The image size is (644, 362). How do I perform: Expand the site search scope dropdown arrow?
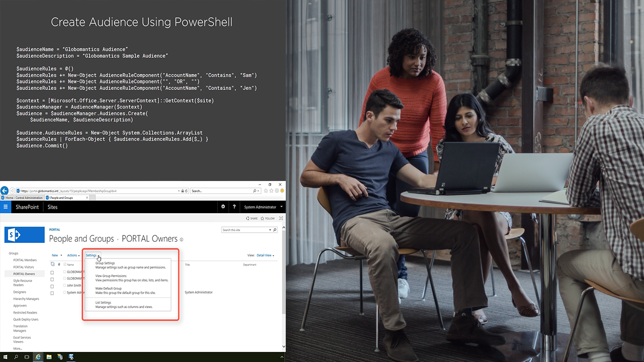click(x=271, y=230)
